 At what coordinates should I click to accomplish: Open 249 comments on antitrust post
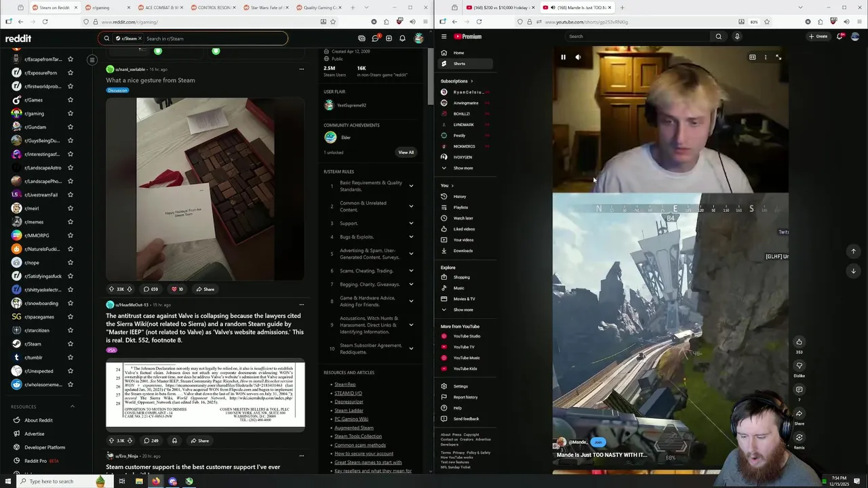pyautogui.click(x=151, y=441)
